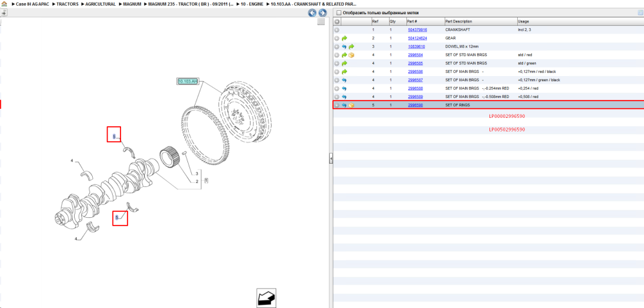Click green arrow in part 2996584 row

(344, 55)
